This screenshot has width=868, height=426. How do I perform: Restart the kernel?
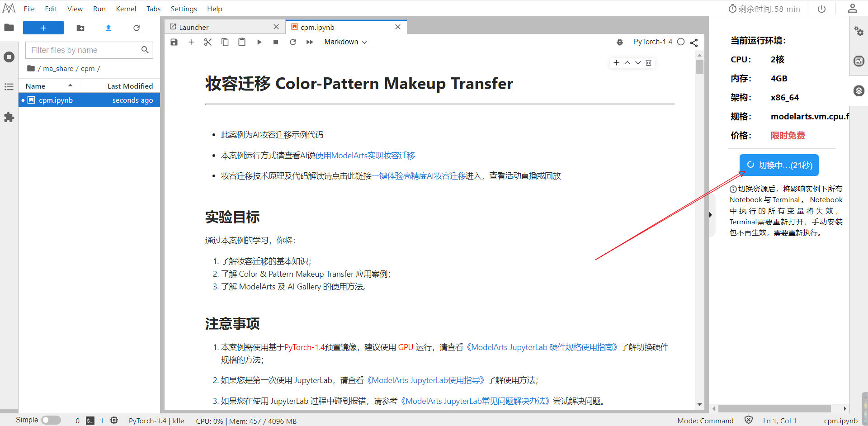point(293,42)
